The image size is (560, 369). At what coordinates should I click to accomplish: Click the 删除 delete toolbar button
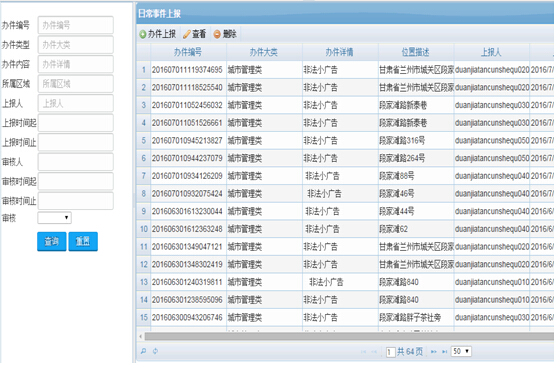pos(225,34)
